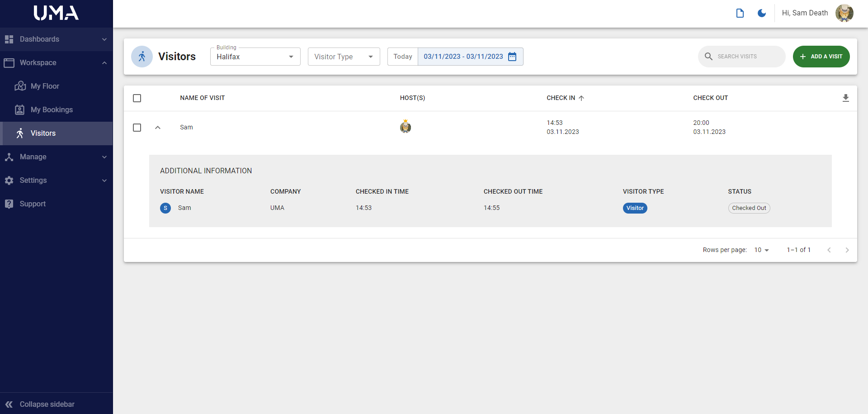Click the Add a Visit button
The height and width of the screenshot is (414, 868).
(x=821, y=57)
